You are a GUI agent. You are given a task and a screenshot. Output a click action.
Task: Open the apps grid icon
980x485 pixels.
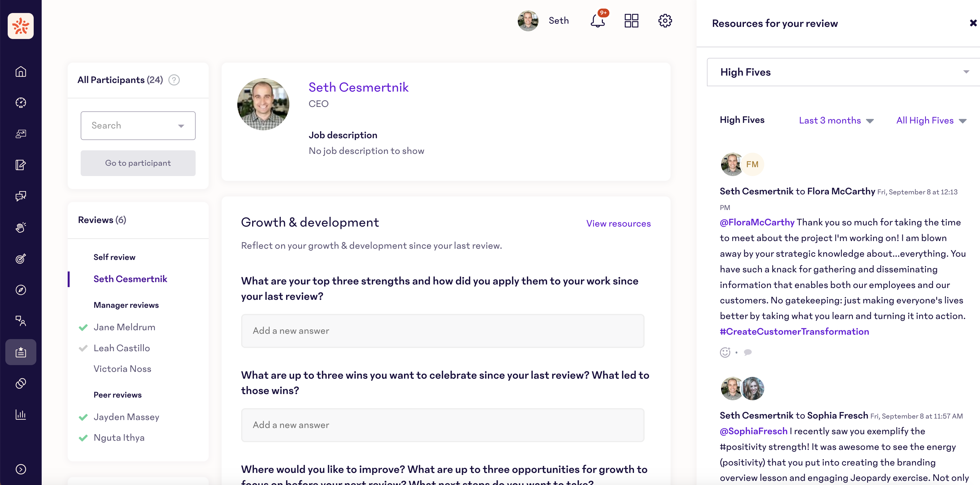(x=631, y=20)
